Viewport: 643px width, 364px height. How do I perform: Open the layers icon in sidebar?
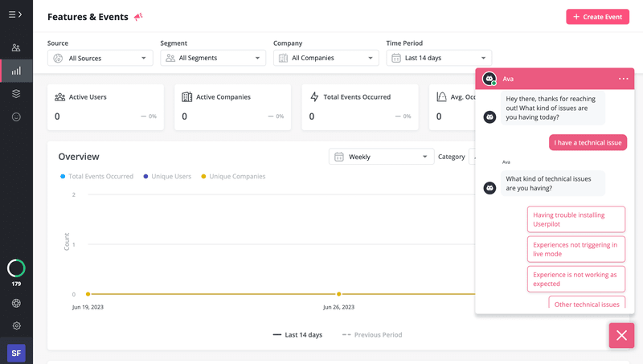16,93
